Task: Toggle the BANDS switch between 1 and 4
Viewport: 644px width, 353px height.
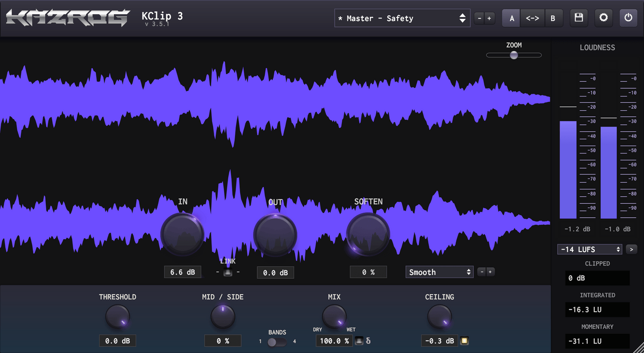Action: (277, 342)
